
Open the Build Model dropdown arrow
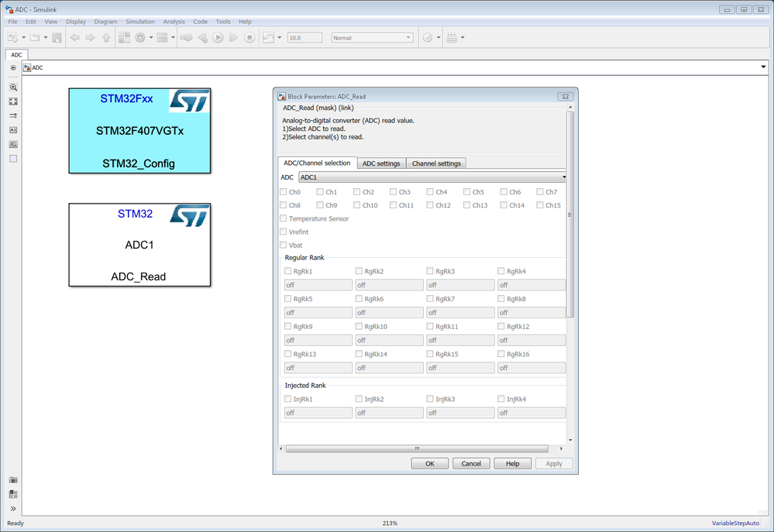[463, 37]
